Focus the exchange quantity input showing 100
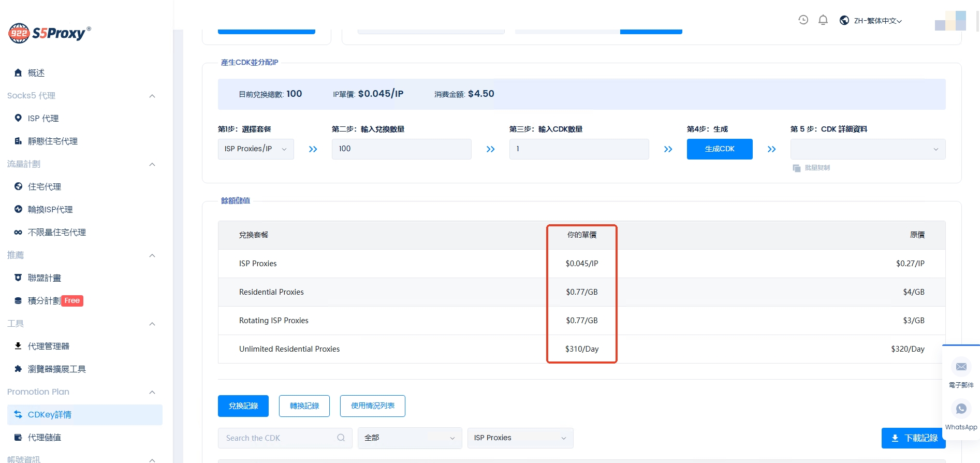980x463 pixels. 401,149
